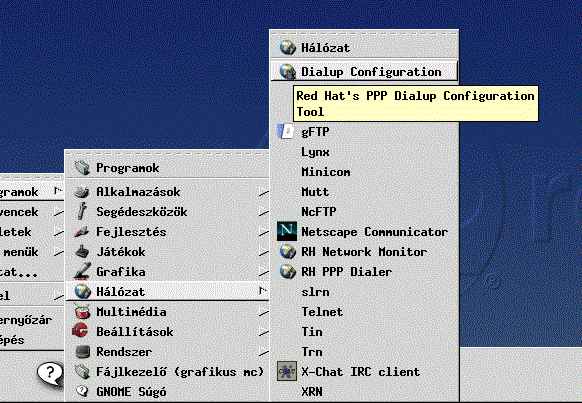Click the Hálózat submenu header globe icon

[x=287, y=47]
